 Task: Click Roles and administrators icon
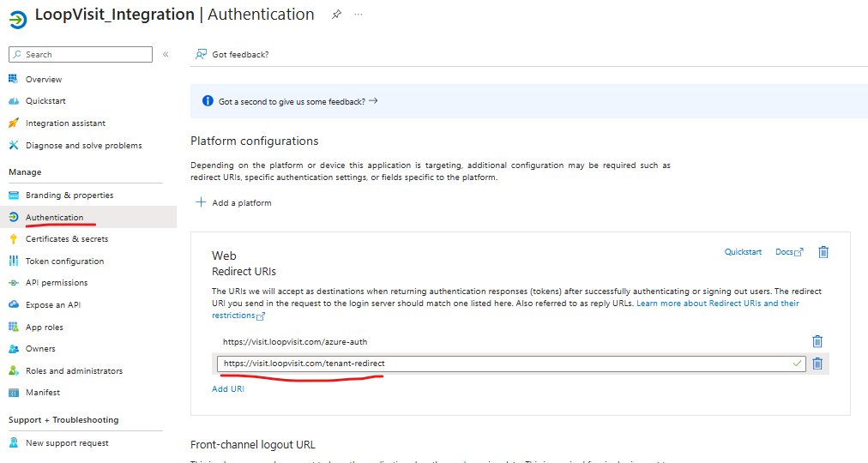point(13,370)
